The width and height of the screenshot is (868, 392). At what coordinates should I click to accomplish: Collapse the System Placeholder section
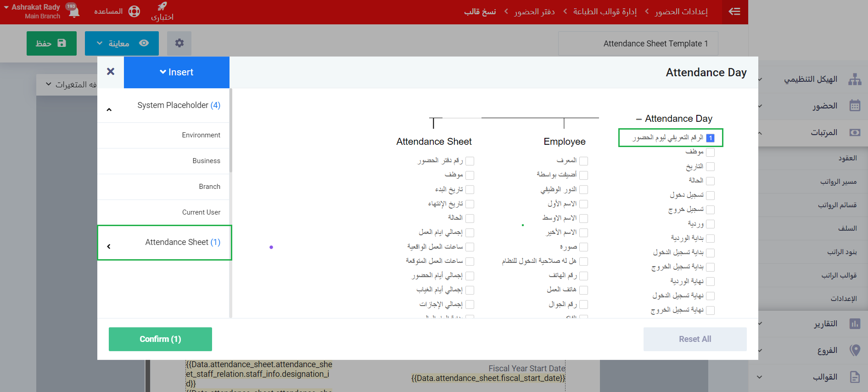[109, 109]
